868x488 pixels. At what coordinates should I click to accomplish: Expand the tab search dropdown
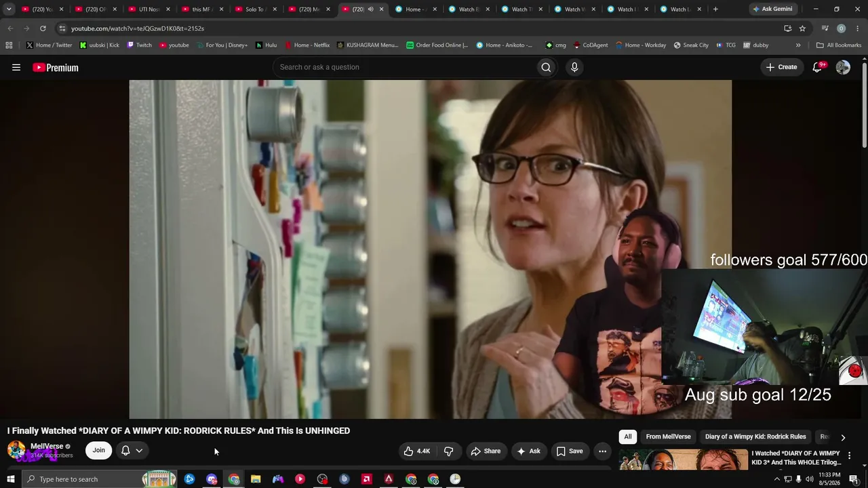coord(9,9)
